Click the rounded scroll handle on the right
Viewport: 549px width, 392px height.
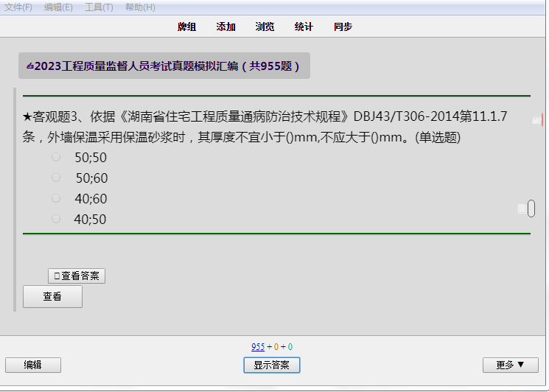[x=531, y=209]
